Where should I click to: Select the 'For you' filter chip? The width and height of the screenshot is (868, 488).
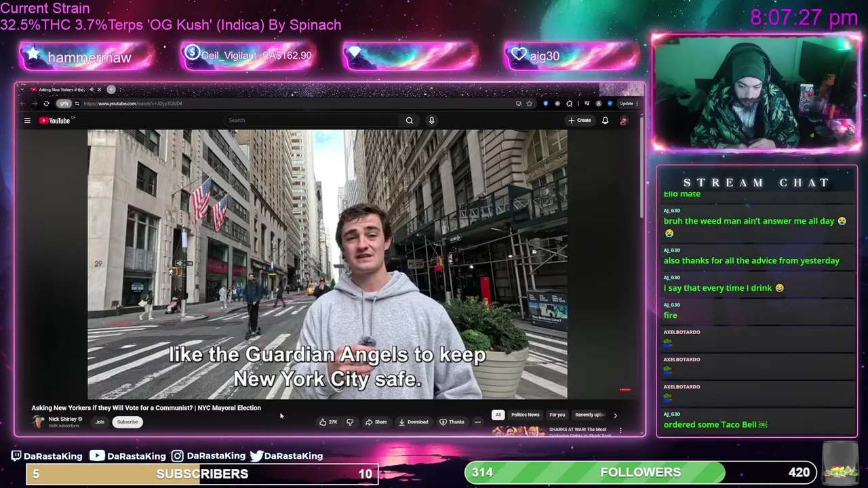click(557, 415)
